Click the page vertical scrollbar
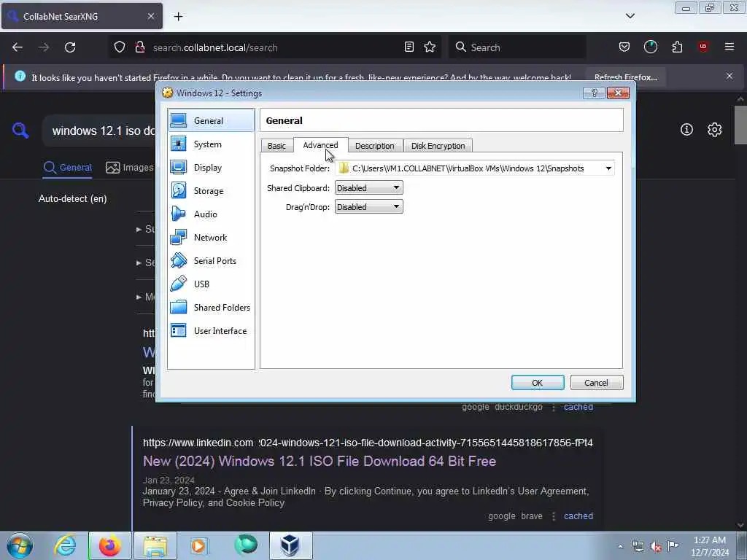 tap(740, 125)
